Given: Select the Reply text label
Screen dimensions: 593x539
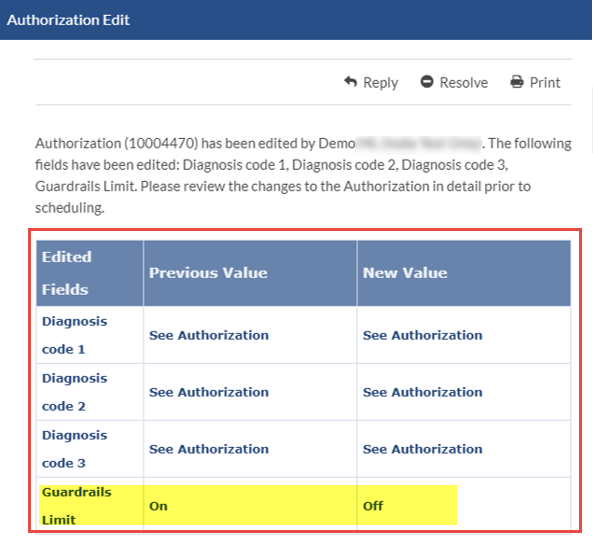Looking at the screenshot, I should 380,82.
